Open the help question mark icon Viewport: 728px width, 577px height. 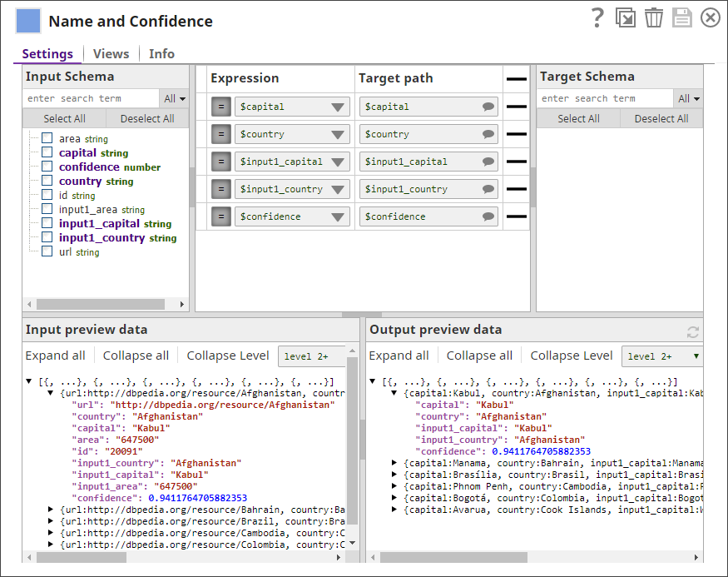pos(597,18)
